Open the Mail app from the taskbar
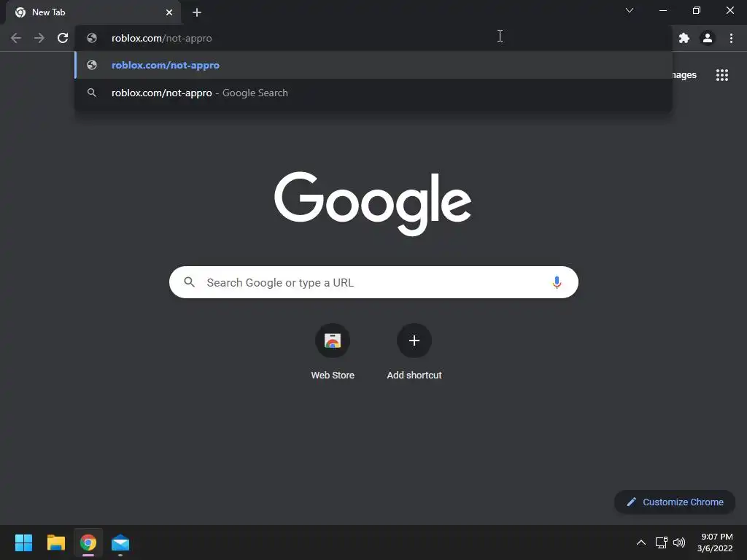 [x=120, y=542]
